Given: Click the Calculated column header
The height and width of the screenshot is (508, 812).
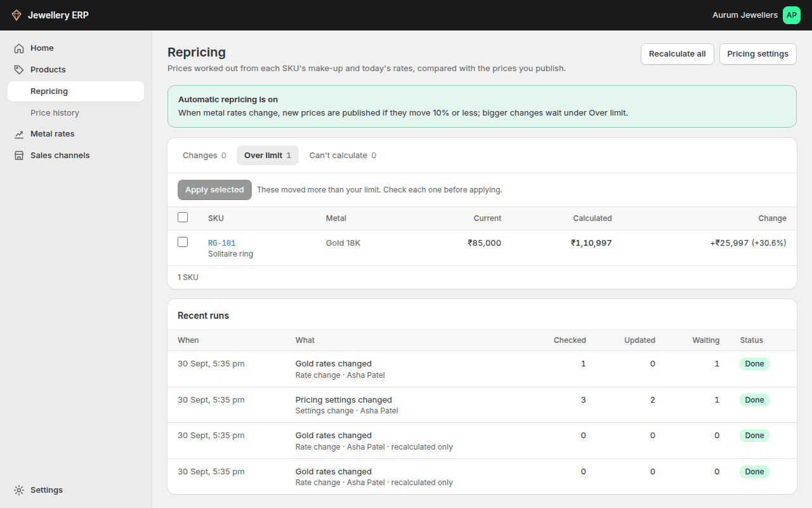Looking at the screenshot, I should (593, 218).
